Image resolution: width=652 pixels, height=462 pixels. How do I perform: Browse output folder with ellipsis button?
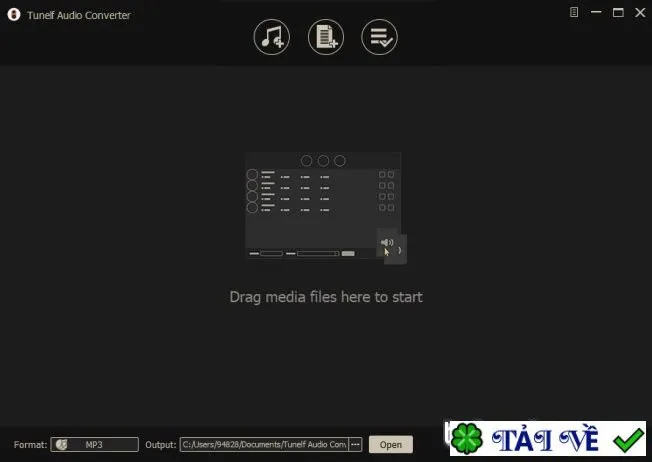tap(355, 445)
